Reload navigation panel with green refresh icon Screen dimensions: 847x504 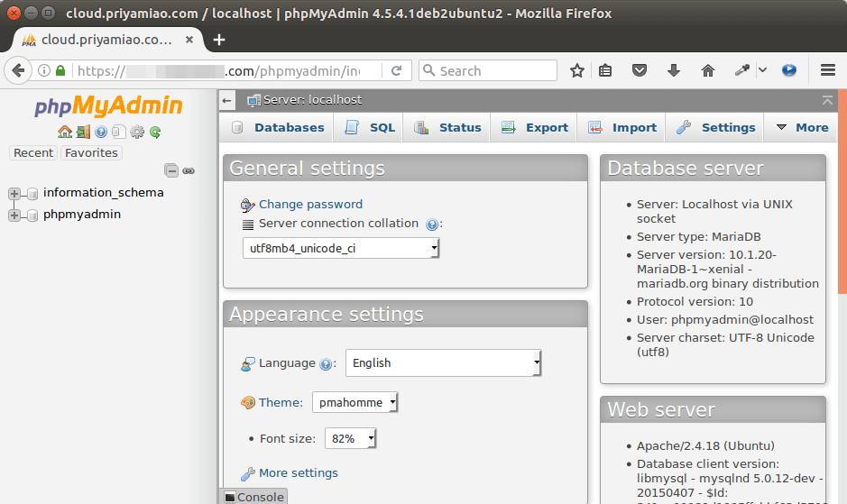tap(155, 132)
